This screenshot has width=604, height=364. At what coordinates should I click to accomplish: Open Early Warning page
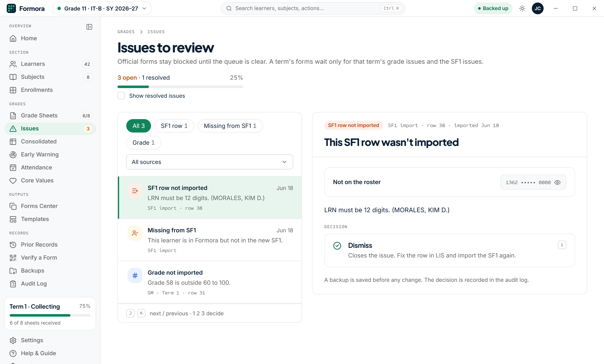tap(50, 154)
